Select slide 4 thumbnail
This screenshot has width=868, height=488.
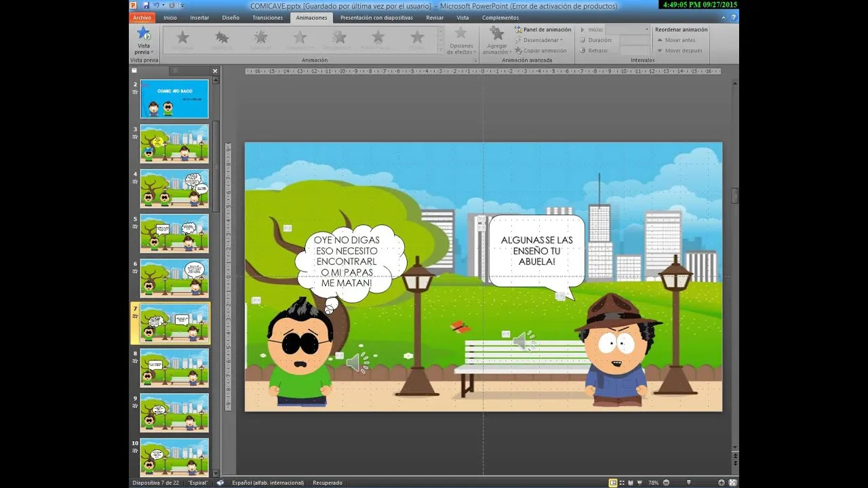pyautogui.click(x=174, y=188)
